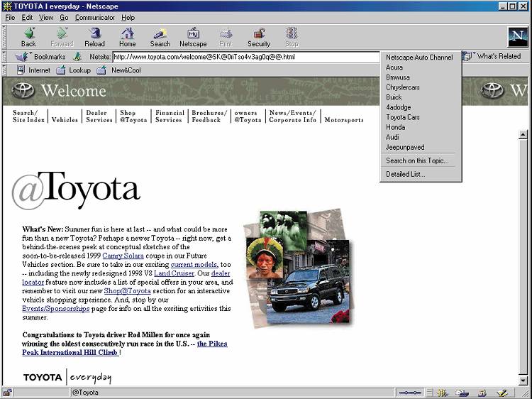Collapse the personal toolbar grip handle
The height and width of the screenshot is (399, 532).
(x=4, y=70)
